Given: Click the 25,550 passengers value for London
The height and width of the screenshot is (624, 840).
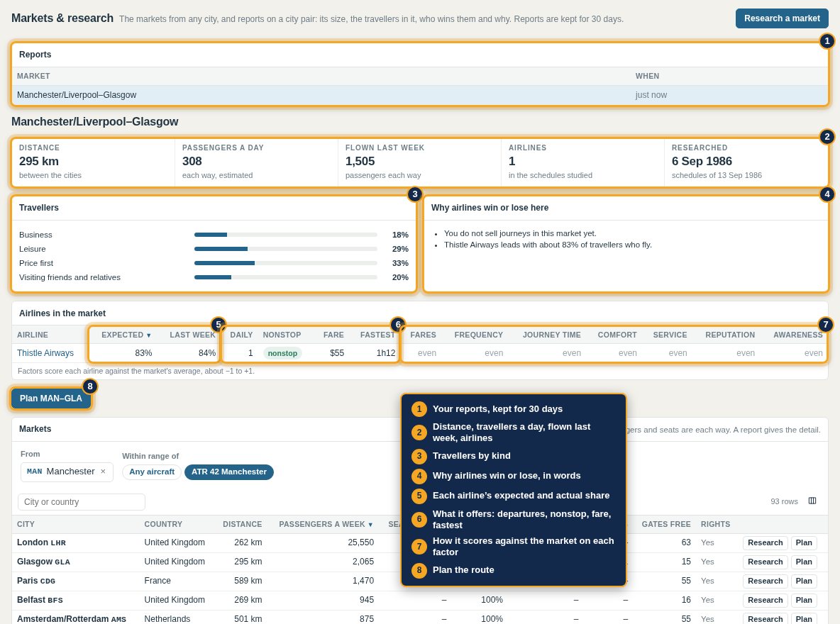Looking at the screenshot, I should pyautogui.click(x=360, y=542).
